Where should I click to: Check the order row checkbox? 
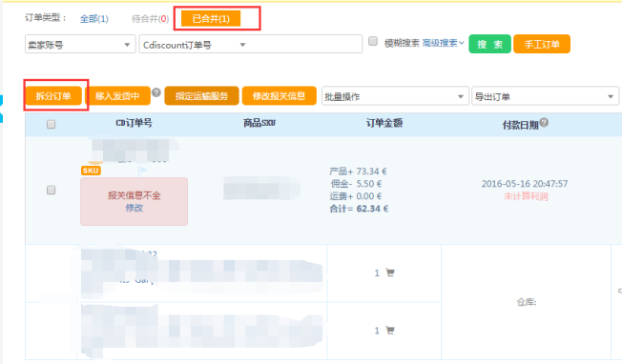[x=51, y=191]
